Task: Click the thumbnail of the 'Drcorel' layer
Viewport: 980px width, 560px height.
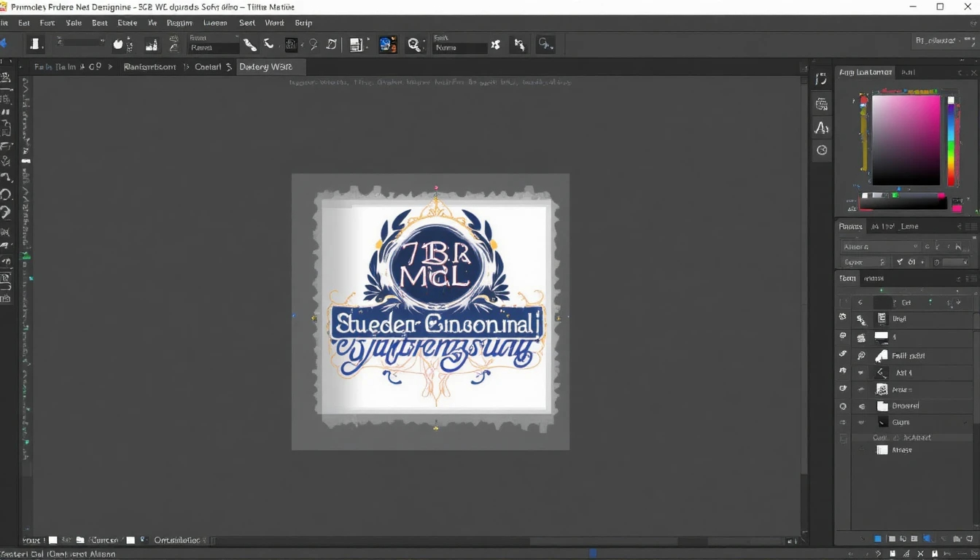Action: click(882, 406)
